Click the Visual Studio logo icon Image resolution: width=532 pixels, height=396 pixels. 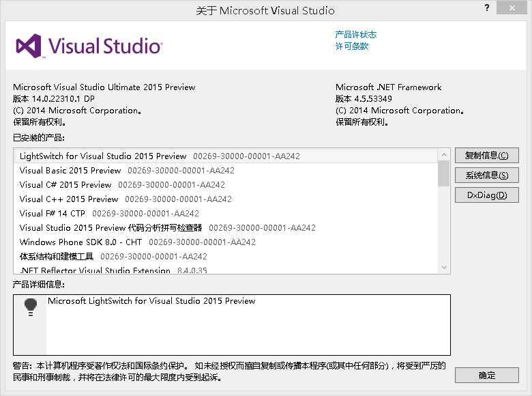click(x=29, y=46)
